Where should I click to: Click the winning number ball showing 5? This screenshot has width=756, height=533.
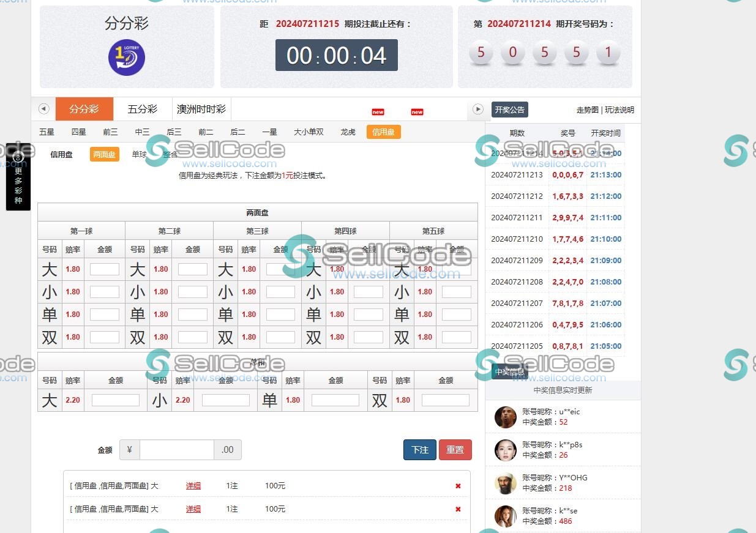point(481,53)
